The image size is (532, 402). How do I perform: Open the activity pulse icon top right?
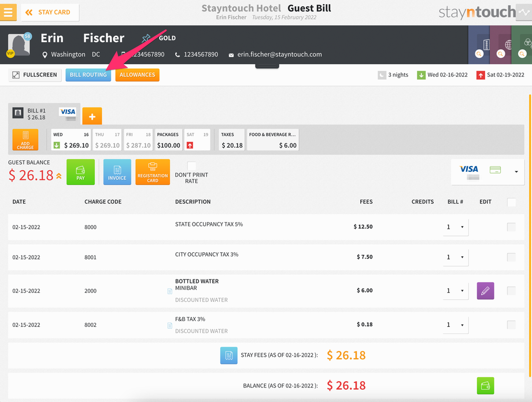(x=524, y=13)
